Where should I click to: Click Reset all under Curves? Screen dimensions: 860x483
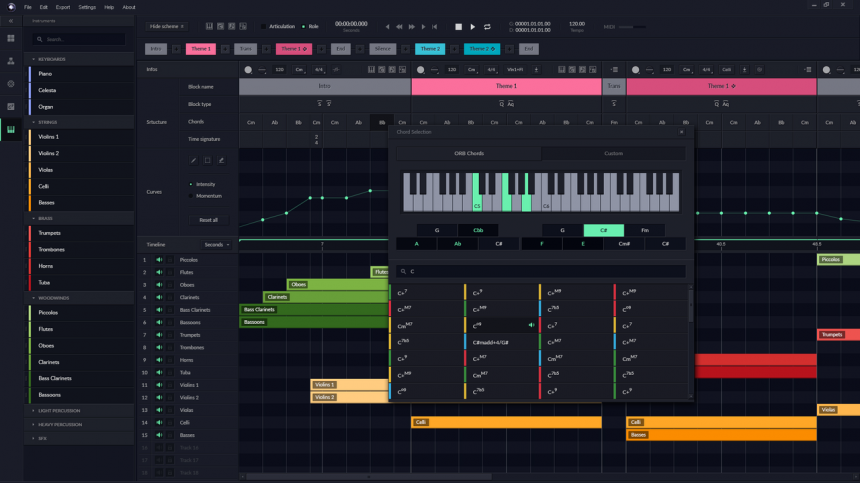tap(208, 220)
